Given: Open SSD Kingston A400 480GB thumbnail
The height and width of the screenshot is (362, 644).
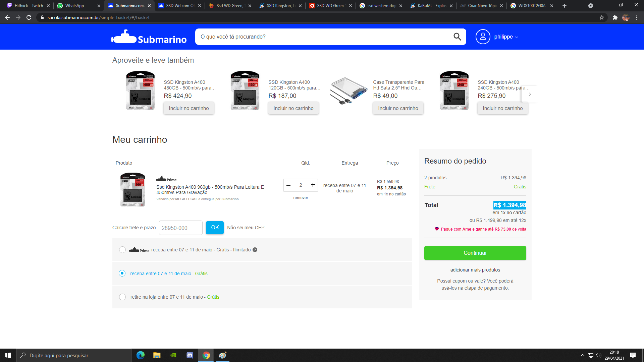Looking at the screenshot, I should (140, 90).
